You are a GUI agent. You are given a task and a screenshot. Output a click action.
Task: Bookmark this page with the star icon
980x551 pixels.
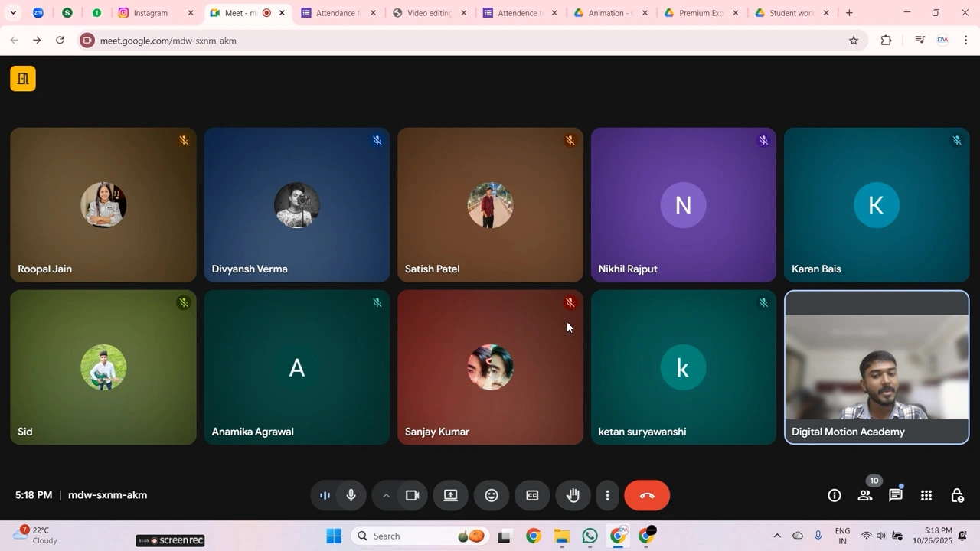coord(854,41)
